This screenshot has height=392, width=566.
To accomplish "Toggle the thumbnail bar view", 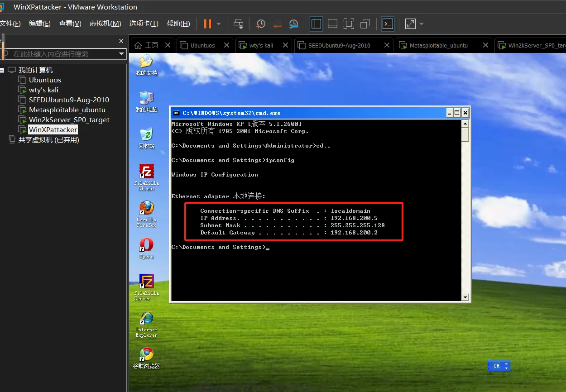I will click(x=332, y=24).
